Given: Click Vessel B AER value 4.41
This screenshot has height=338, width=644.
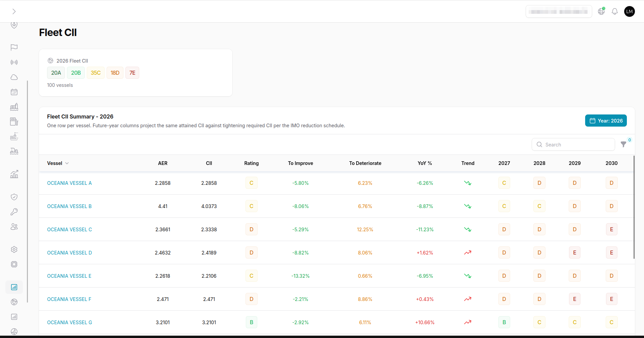Looking at the screenshot, I should coord(163,206).
